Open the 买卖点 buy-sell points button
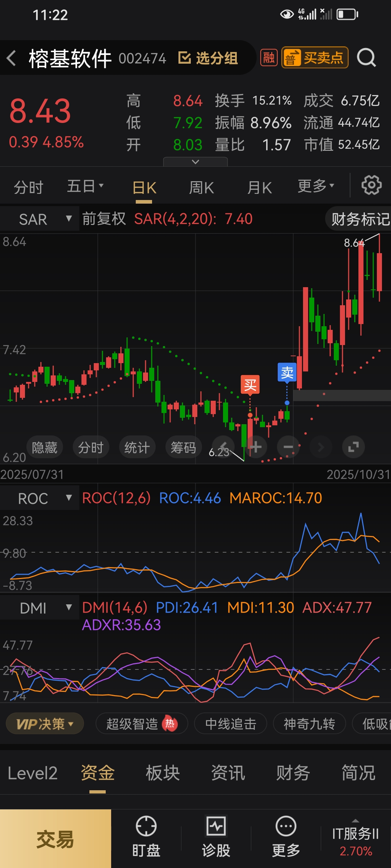The width and height of the screenshot is (391, 868). [x=315, y=58]
